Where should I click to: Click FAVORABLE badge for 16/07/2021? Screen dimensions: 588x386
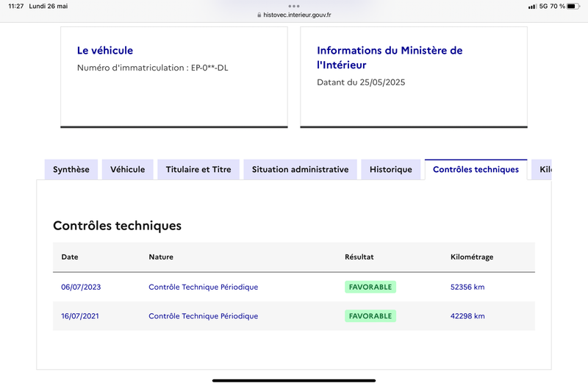tap(370, 316)
